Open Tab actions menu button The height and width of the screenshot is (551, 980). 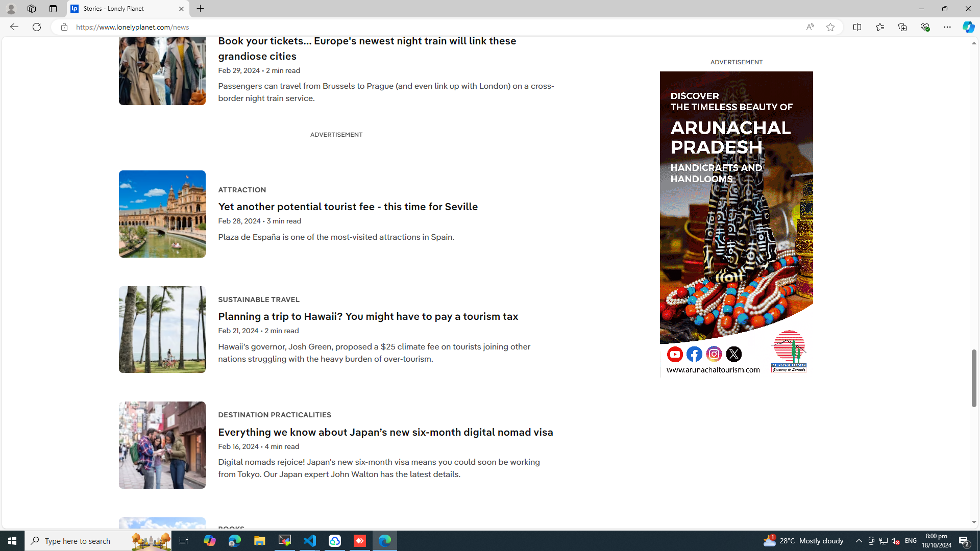coord(53,9)
